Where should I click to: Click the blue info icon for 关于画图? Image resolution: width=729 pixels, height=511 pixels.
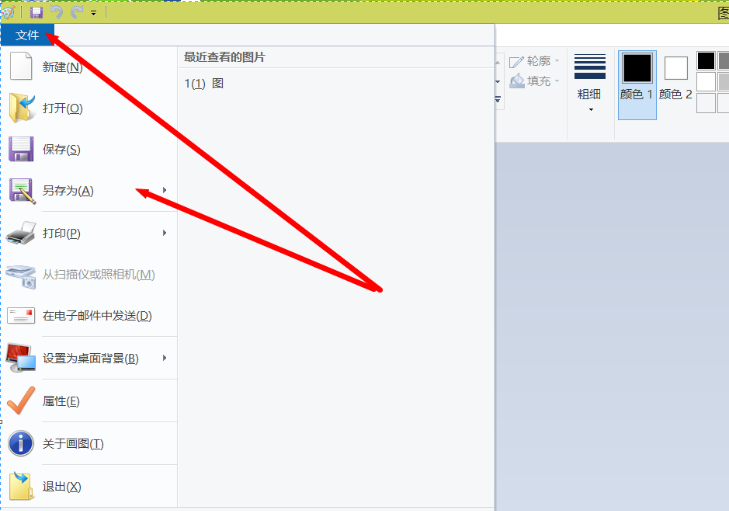(21, 443)
